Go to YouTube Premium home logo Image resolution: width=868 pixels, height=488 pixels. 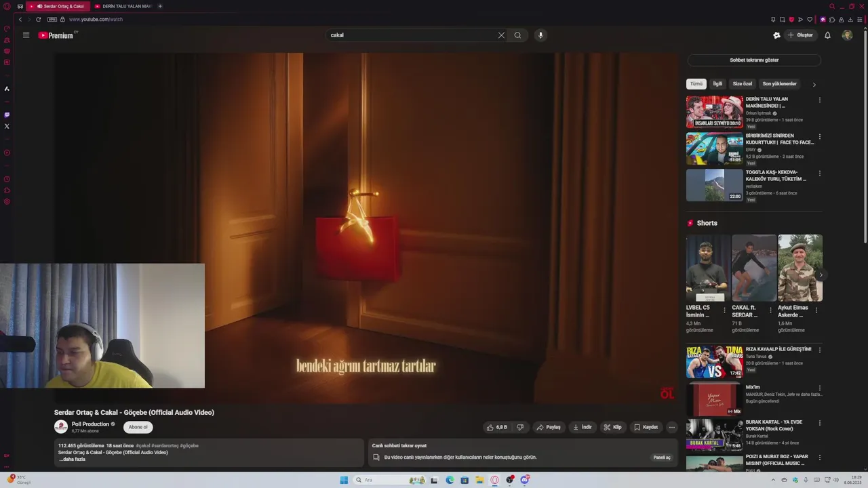(x=56, y=35)
